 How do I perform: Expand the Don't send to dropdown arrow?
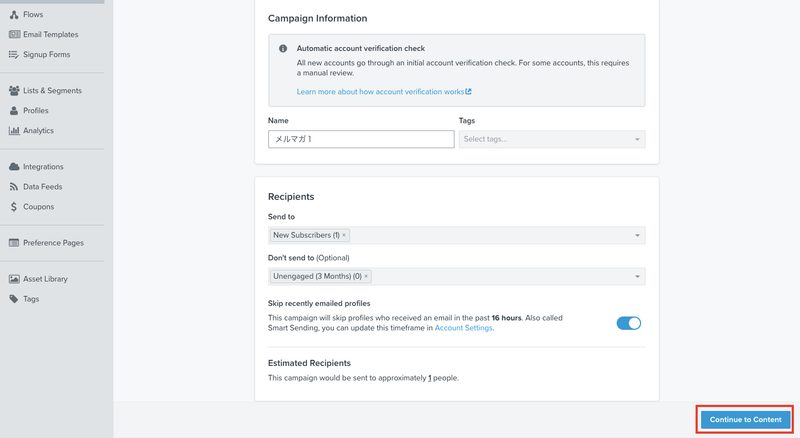(x=637, y=276)
